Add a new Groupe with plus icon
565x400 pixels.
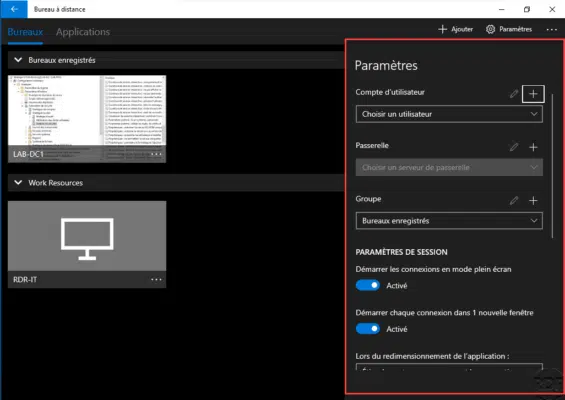[533, 200]
